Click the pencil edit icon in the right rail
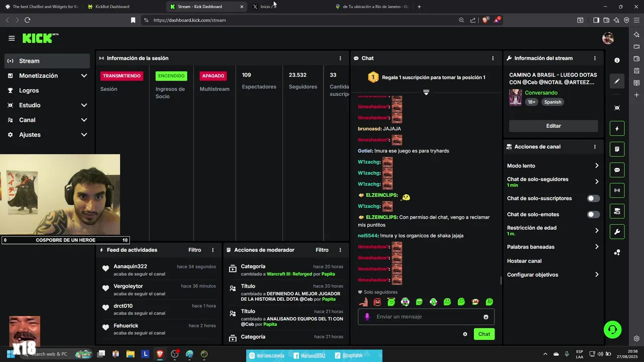Screen dimensions: 644x362 pos(617,81)
